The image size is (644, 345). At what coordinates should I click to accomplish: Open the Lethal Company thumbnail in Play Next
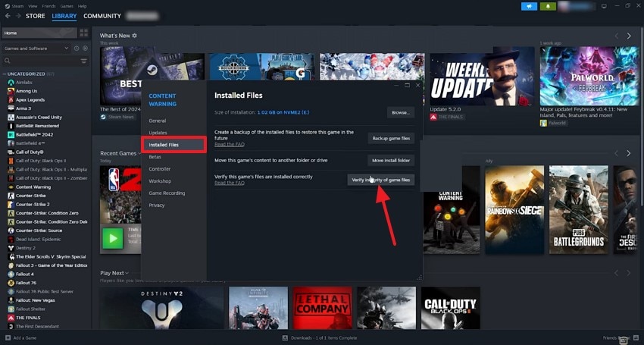coord(322,308)
